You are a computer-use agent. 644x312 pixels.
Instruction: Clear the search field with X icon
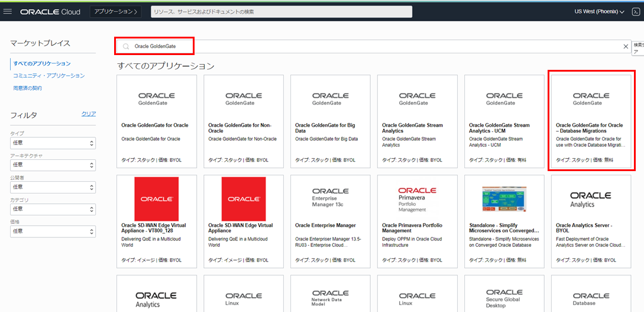(x=626, y=46)
